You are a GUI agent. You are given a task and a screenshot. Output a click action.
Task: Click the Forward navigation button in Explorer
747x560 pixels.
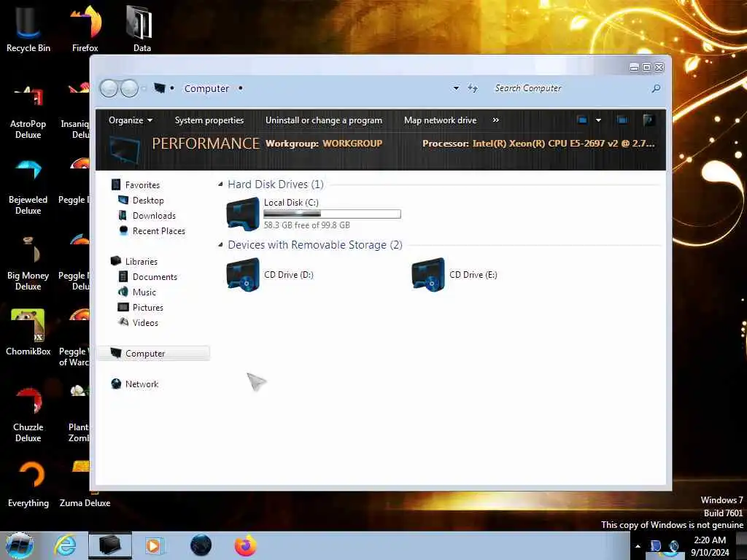pos(129,88)
